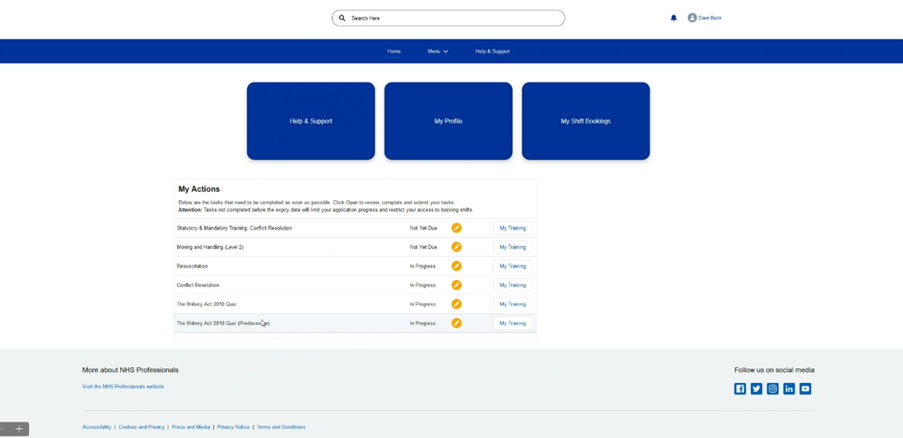Click the large Help & Support tile
903x438 pixels.
click(x=311, y=121)
